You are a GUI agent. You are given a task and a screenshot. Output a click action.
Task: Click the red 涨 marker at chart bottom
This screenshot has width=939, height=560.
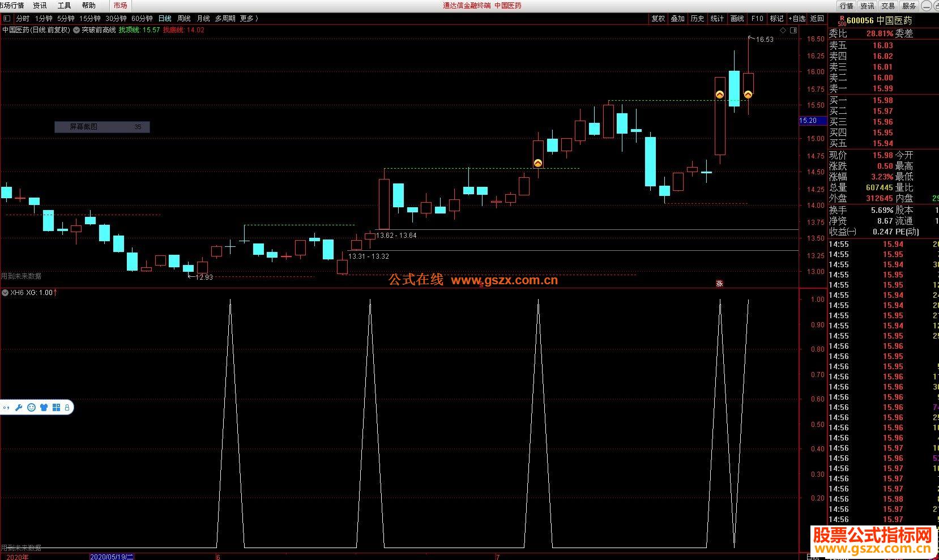click(719, 283)
